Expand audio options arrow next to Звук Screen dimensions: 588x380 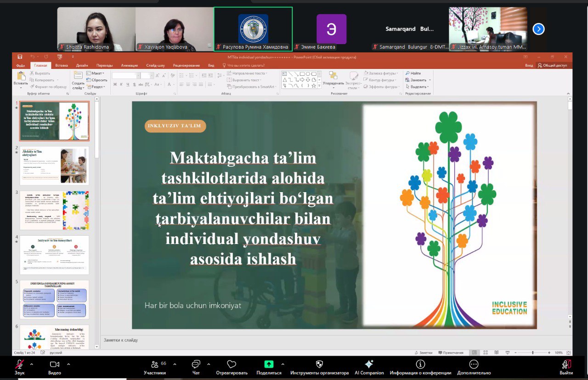click(x=31, y=364)
